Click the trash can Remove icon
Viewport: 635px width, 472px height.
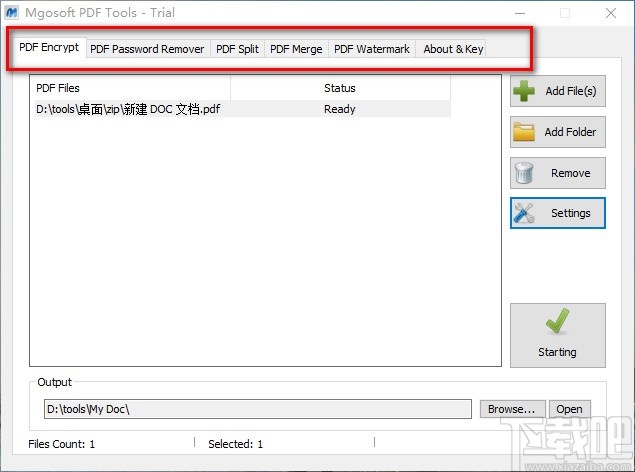[x=524, y=173]
